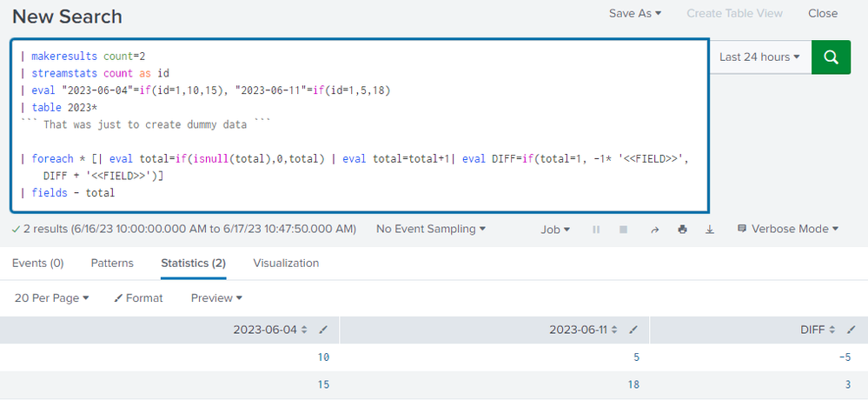
Task: Sort by 2023-06-11 column
Action: click(x=584, y=330)
